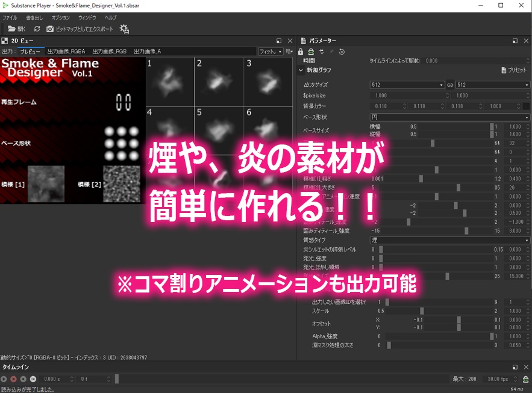Open the オプション menu
Image resolution: width=532 pixels, height=393 pixels.
pyautogui.click(x=60, y=17)
